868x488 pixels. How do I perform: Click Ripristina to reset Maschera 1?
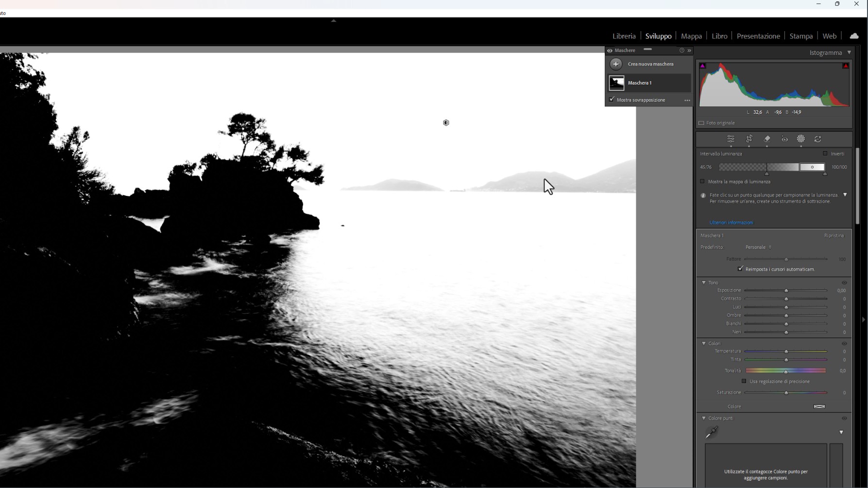click(834, 235)
